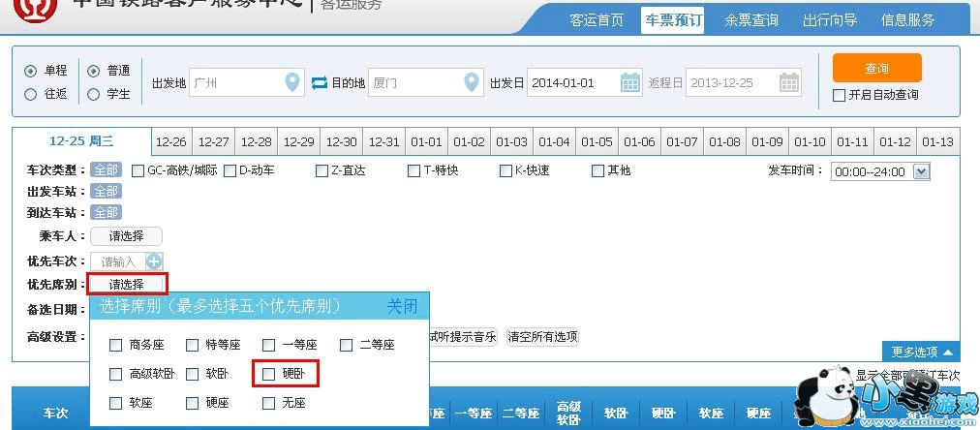Open the 出行向导 nav item
980x430 pixels.
tap(829, 20)
